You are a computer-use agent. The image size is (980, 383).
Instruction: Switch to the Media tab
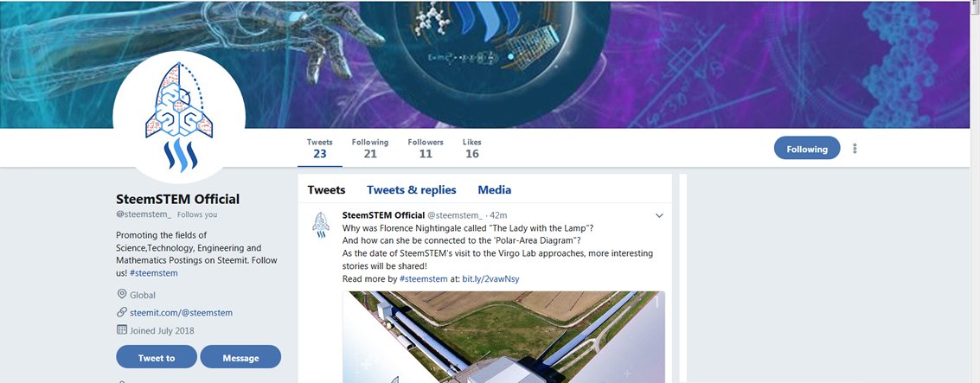pyautogui.click(x=495, y=190)
